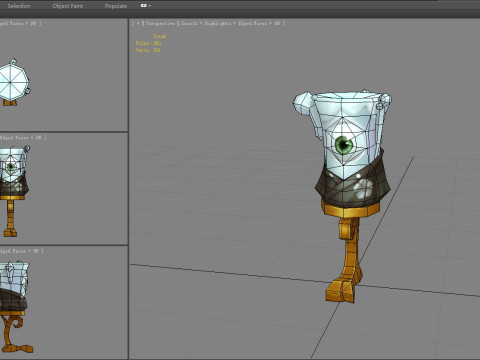Select the dark leather band on the Perspective model
Viewport: 480px width, 360px height.
(352, 181)
